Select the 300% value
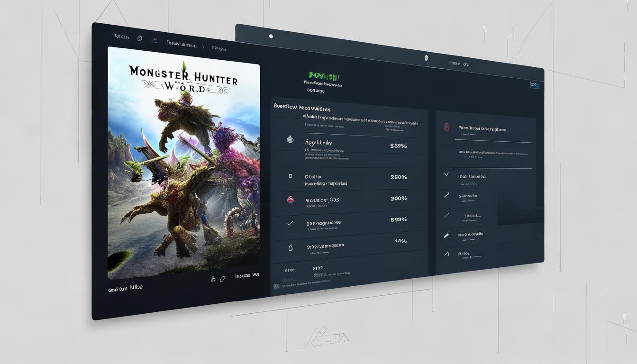Screen dimensions: 637x364 pyautogui.click(x=399, y=199)
